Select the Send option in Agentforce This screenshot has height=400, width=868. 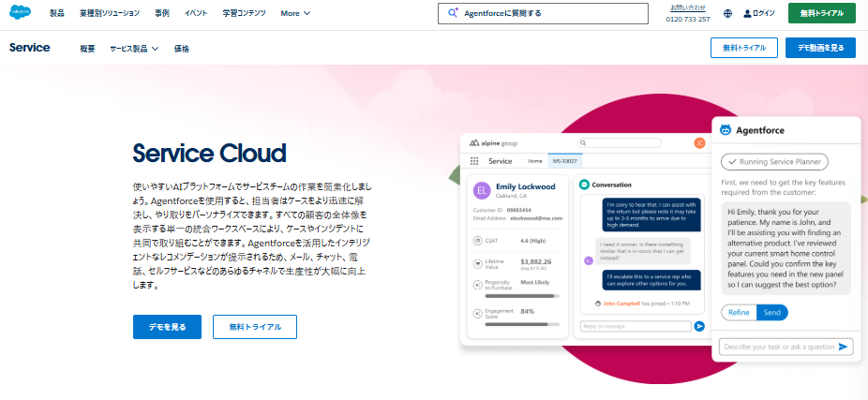click(772, 313)
